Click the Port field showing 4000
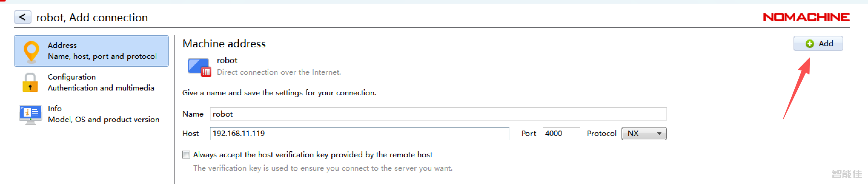The height and width of the screenshot is (184, 868). click(561, 133)
